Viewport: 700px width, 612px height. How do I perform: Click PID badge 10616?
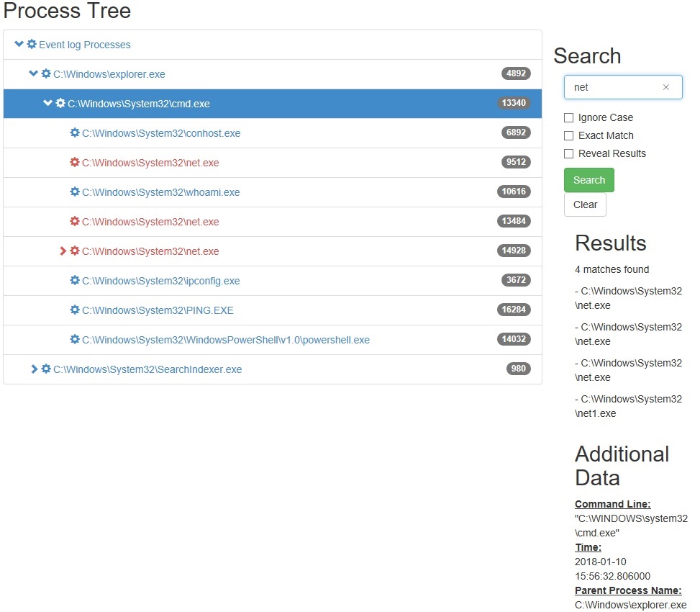coord(514,192)
